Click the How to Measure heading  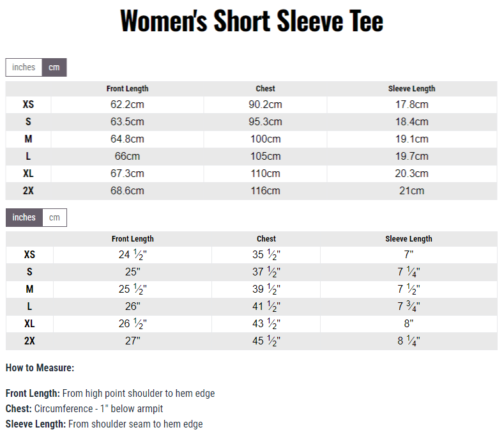click(40, 367)
